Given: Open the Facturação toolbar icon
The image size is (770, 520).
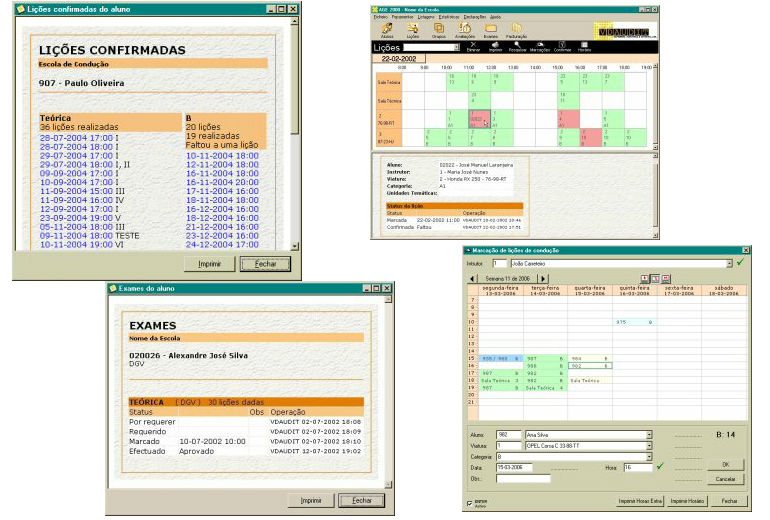Looking at the screenshot, I should point(516,29).
